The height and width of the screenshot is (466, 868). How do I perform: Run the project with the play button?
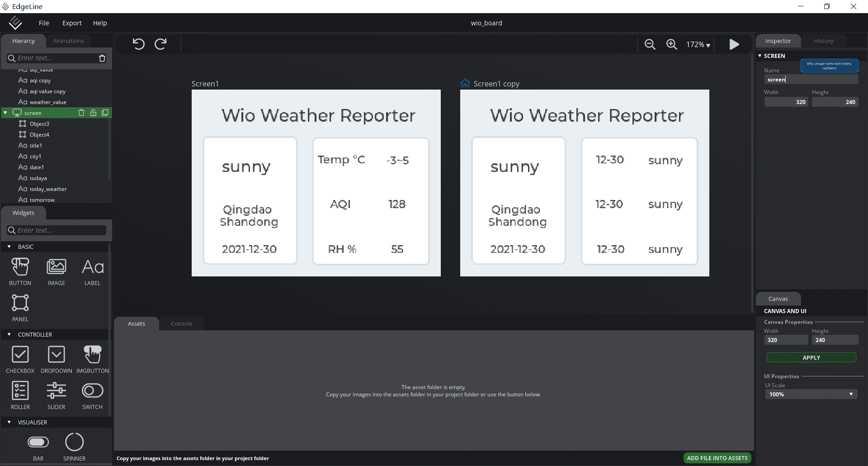(734, 44)
